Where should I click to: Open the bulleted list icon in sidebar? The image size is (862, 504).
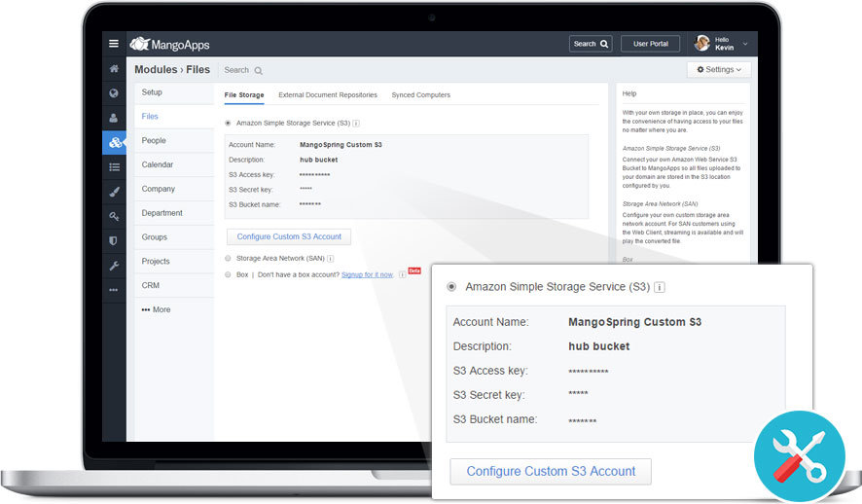(114, 167)
